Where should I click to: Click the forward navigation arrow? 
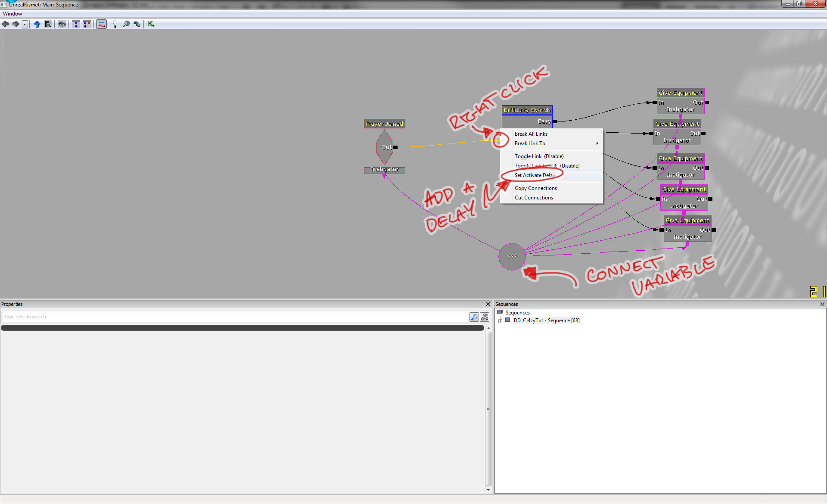16,24
